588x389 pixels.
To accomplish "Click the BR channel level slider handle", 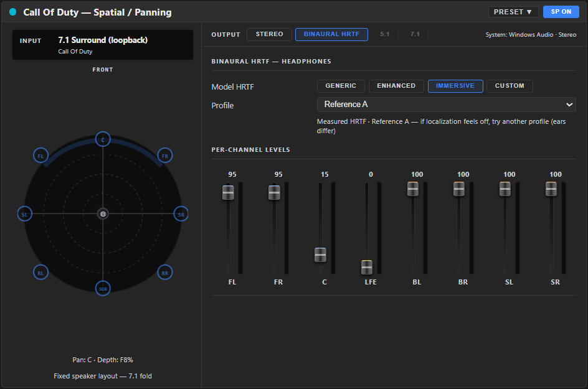I will coord(459,189).
